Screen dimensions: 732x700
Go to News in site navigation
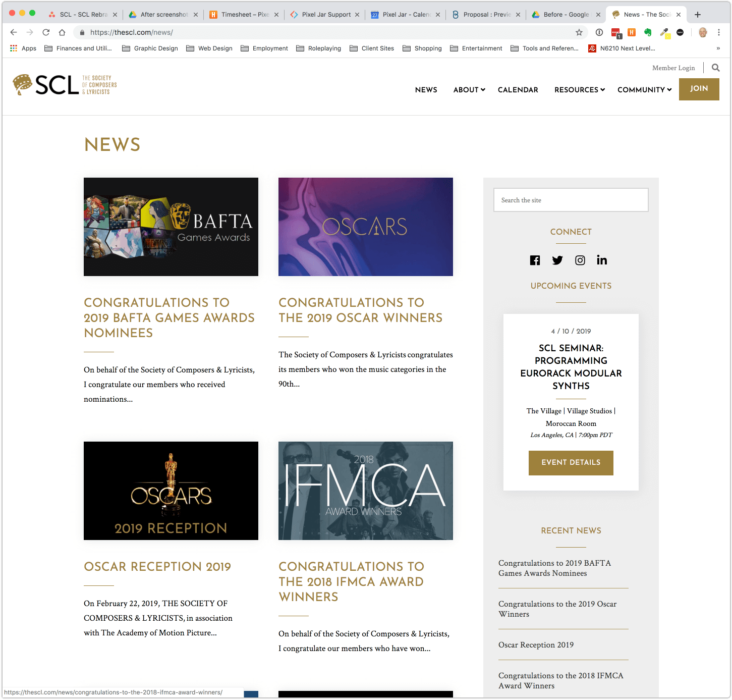426,90
